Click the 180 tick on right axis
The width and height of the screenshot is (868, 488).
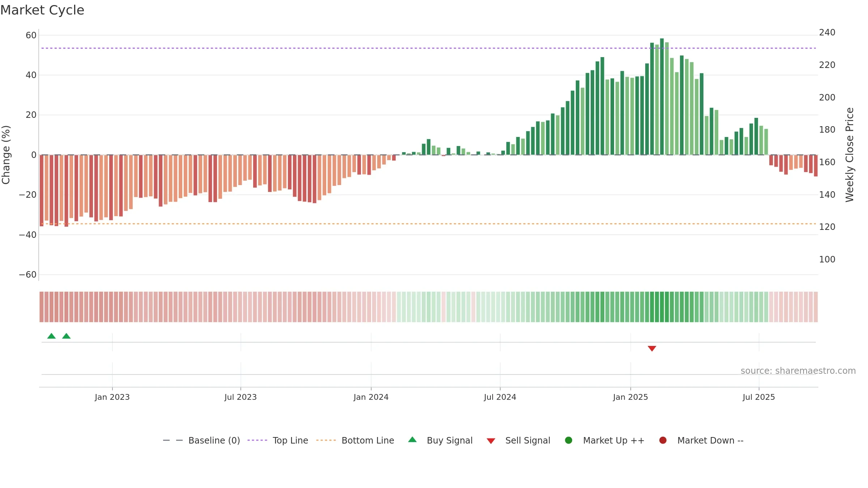click(827, 130)
